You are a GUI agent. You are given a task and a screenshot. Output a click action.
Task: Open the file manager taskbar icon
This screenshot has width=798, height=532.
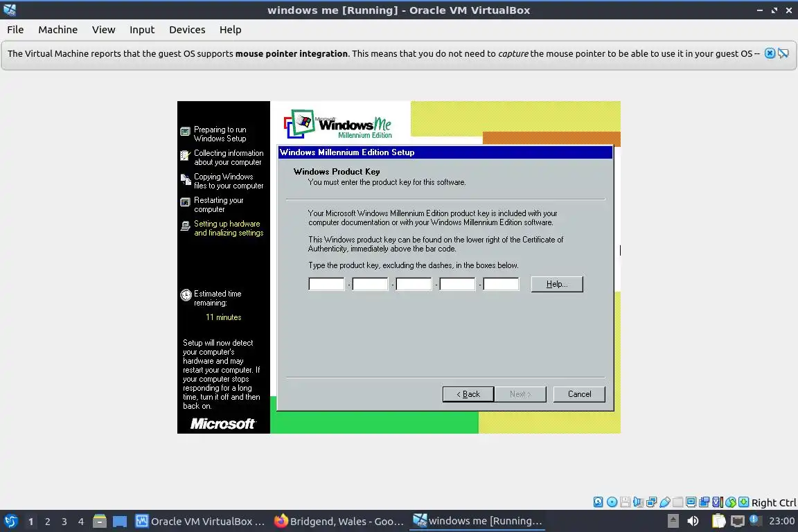(x=100, y=522)
